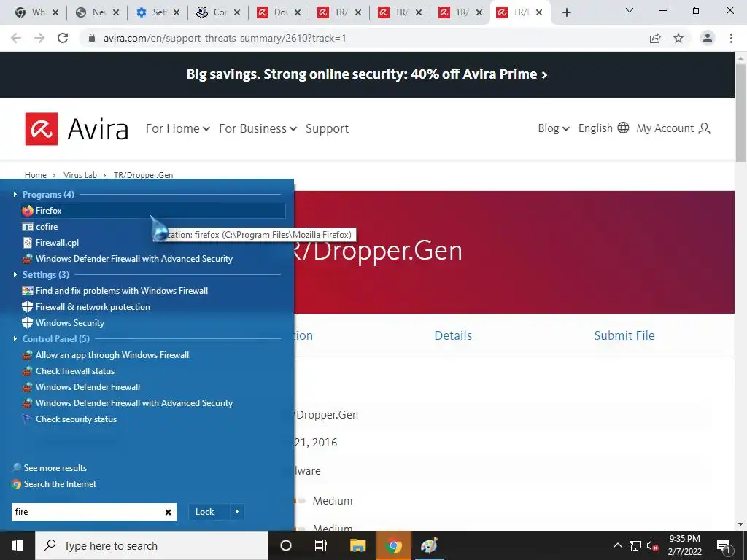
Task: Click the address bar URL
Action: coord(225,38)
